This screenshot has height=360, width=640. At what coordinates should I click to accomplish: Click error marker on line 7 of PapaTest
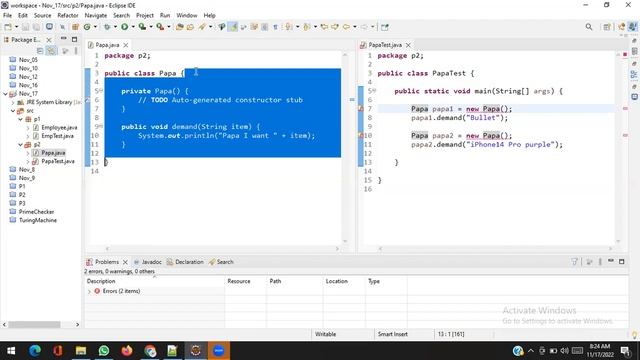click(x=361, y=109)
